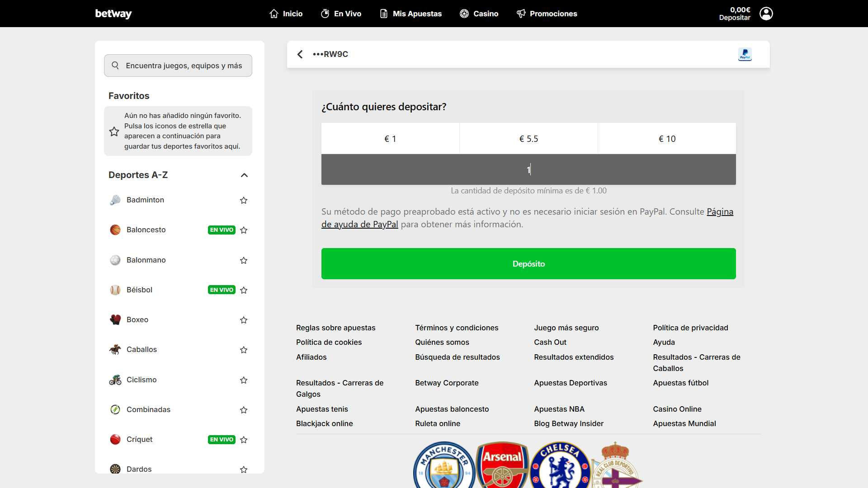
Task: Open Política de privacidad link
Action: [x=690, y=328]
